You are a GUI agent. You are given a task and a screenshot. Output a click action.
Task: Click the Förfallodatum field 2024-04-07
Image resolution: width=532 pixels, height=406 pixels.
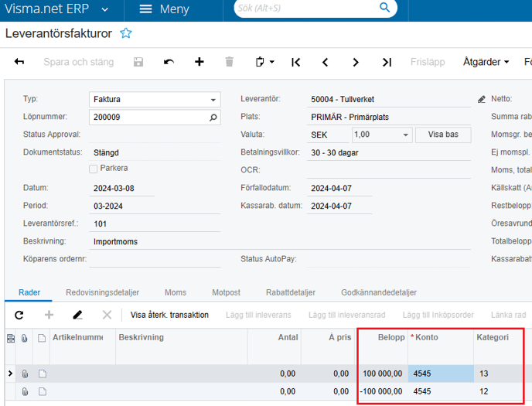pos(339,188)
